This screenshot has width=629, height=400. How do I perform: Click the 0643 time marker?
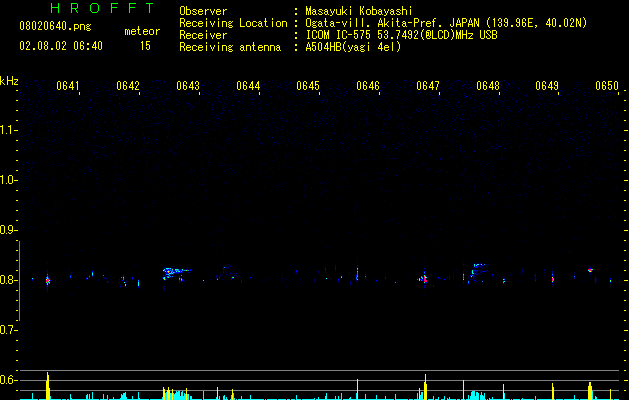[x=188, y=86]
